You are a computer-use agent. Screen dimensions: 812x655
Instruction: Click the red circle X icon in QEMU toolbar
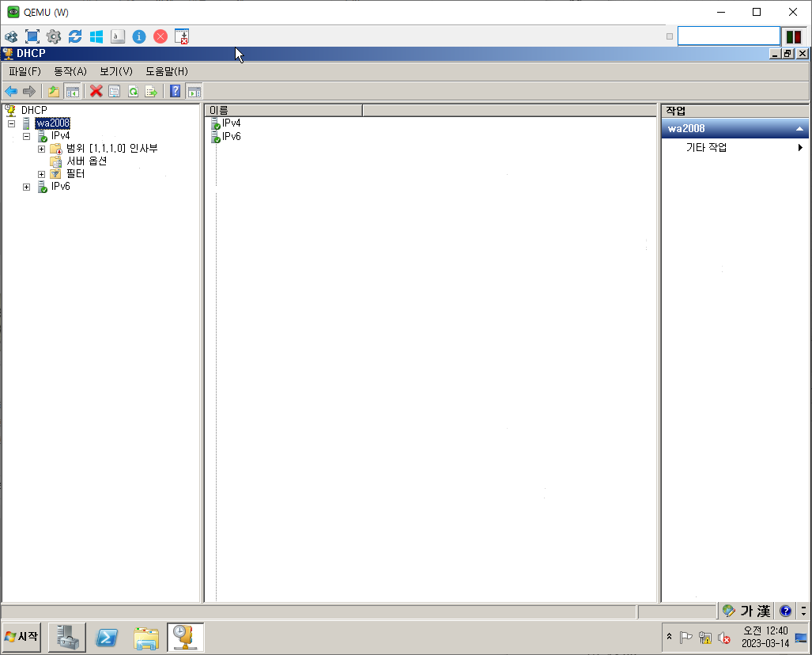(161, 37)
